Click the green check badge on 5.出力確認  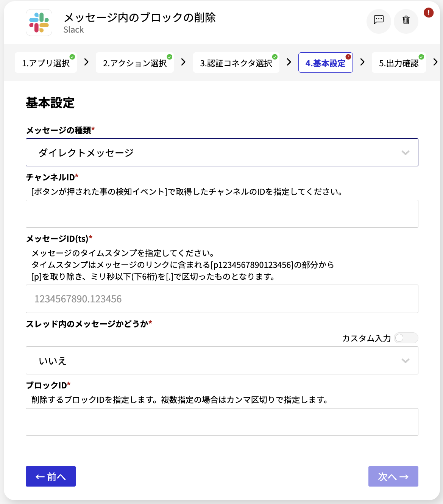coord(421,57)
